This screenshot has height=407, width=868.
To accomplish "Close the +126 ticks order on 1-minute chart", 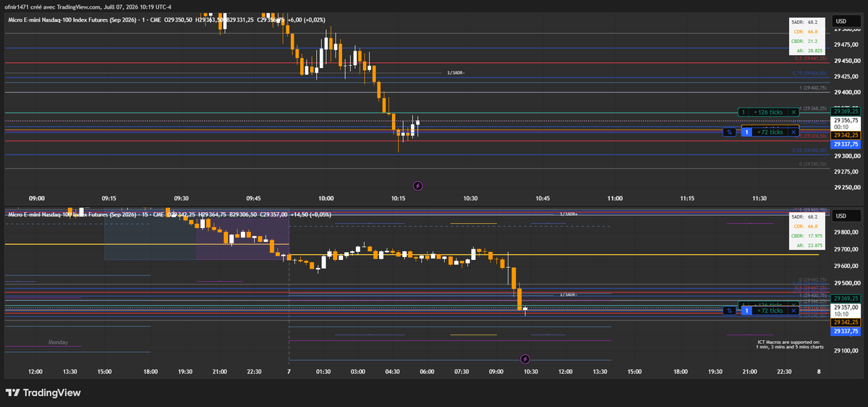I will [793, 112].
